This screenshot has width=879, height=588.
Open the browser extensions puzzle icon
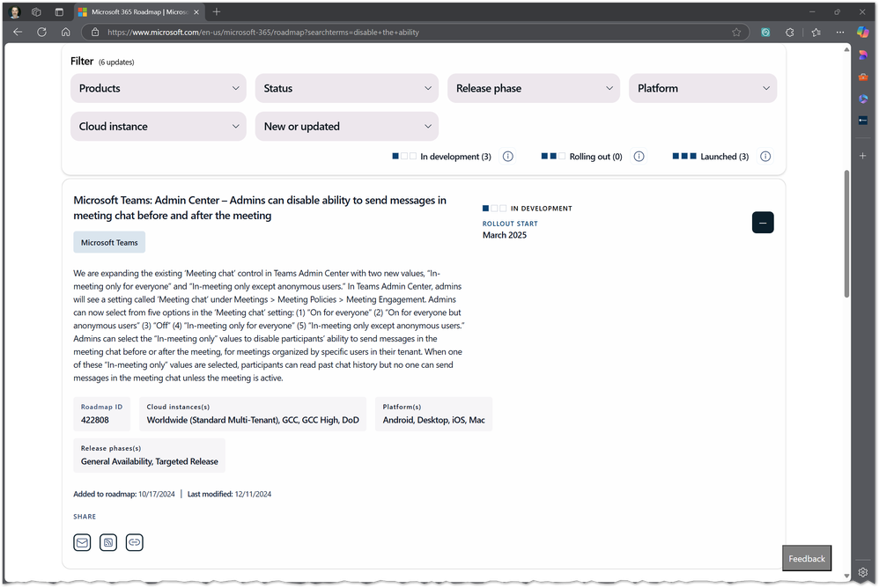pyautogui.click(x=790, y=33)
